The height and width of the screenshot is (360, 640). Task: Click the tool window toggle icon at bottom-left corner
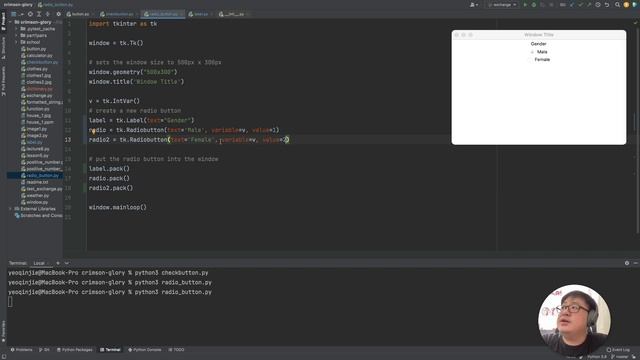[3, 357]
